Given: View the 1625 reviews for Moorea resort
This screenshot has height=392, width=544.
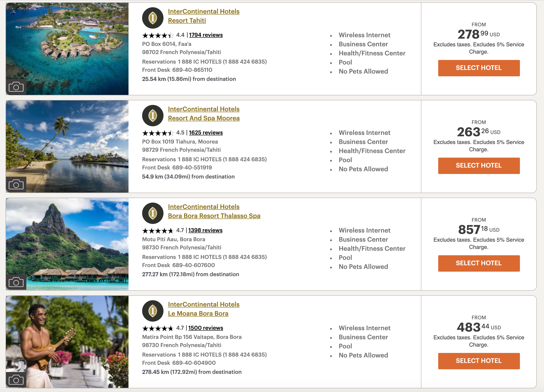Looking at the screenshot, I should pos(206,133).
